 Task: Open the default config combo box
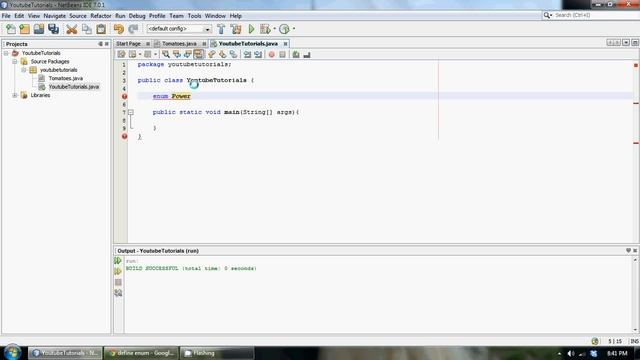coord(179,29)
